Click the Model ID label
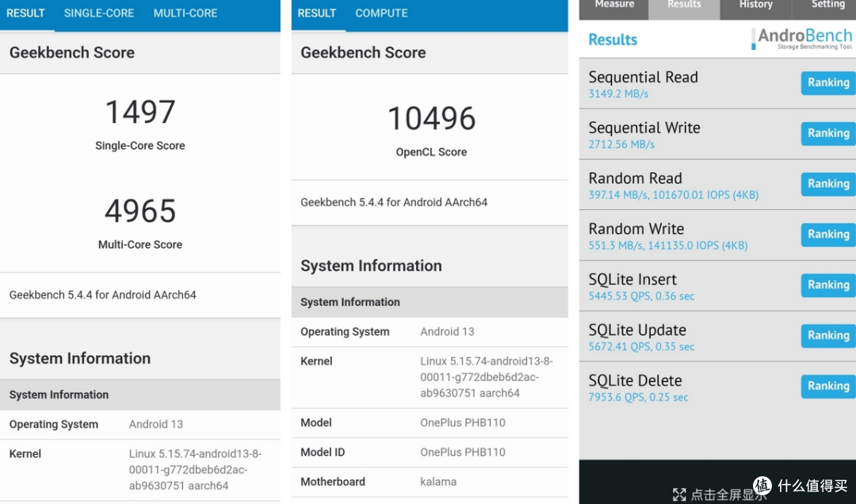Screen dimensions: 856x504 click(x=323, y=452)
